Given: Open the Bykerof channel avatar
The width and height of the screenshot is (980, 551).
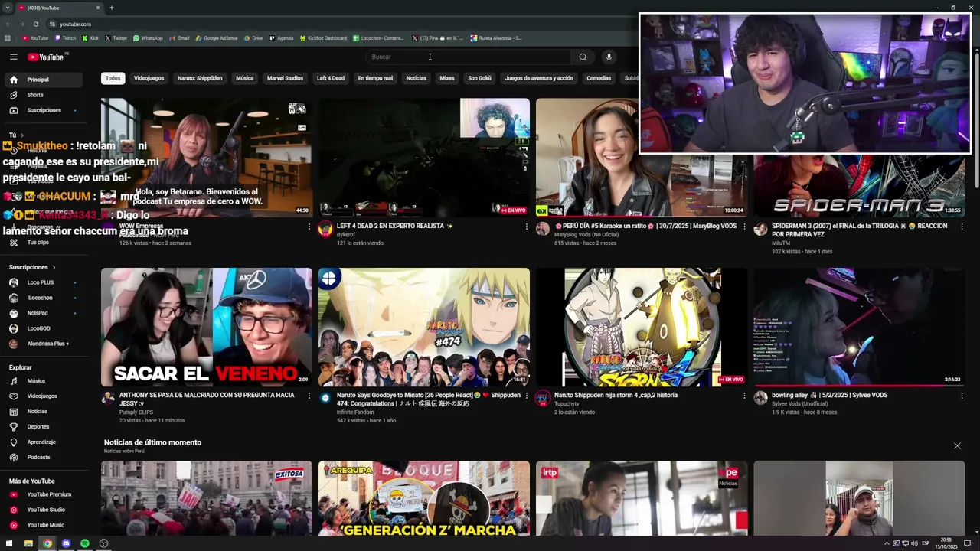Looking at the screenshot, I should click(x=325, y=229).
